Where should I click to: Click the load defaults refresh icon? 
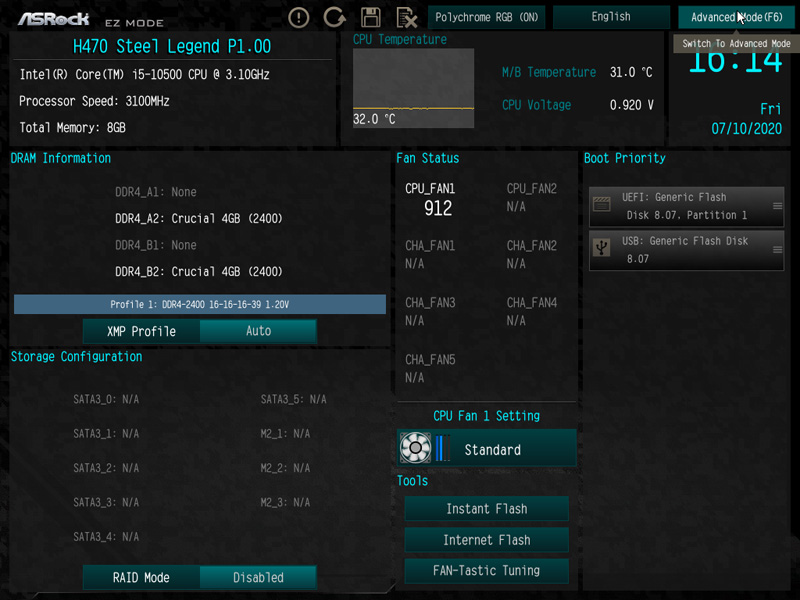point(334,17)
